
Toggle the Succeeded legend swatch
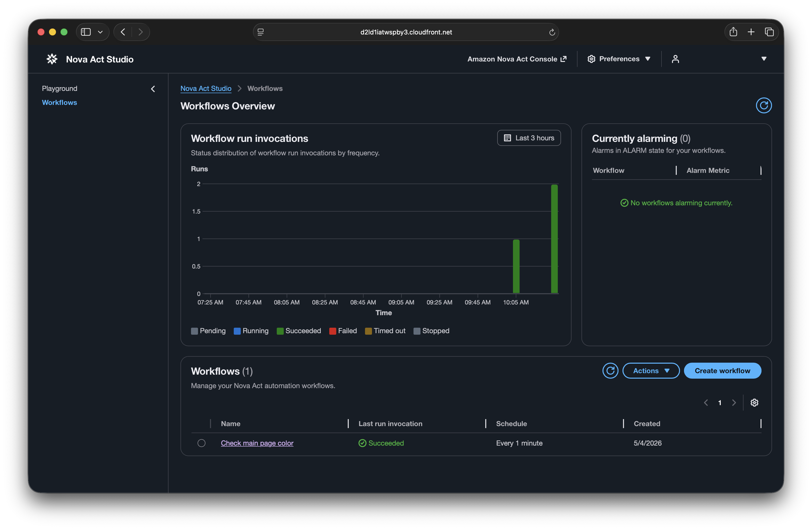(x=280, y=331)
